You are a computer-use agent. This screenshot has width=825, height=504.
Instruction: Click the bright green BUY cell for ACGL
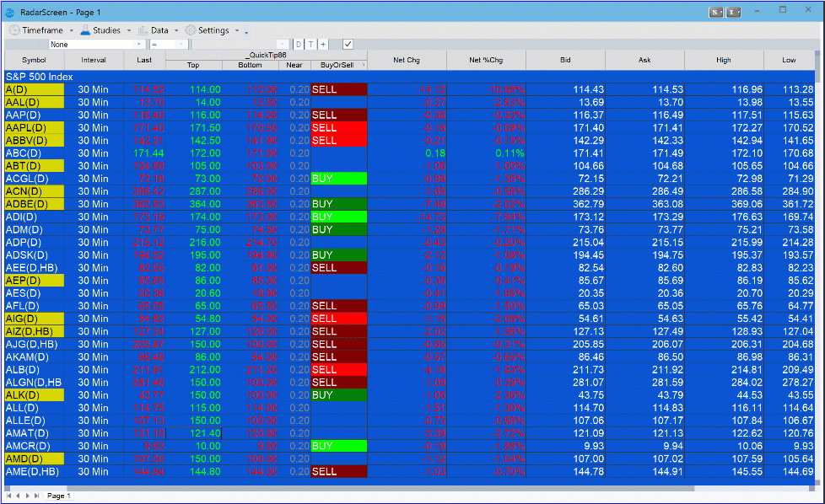coord(338,179)
